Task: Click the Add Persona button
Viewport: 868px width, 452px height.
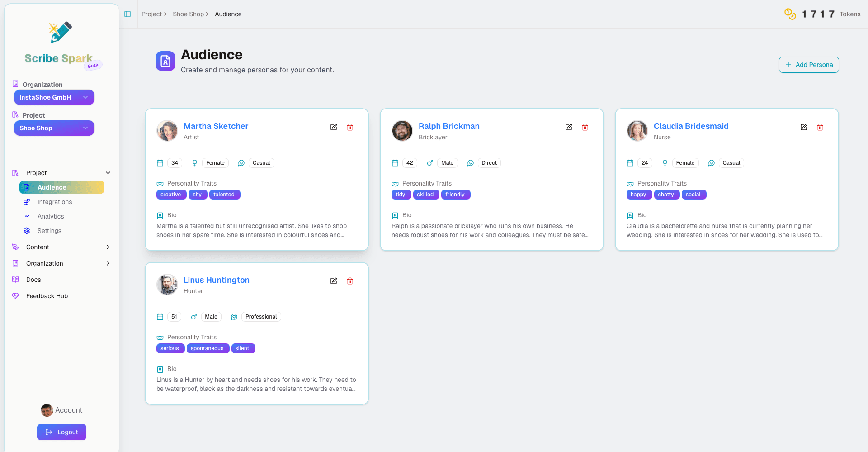Action: 809,65
